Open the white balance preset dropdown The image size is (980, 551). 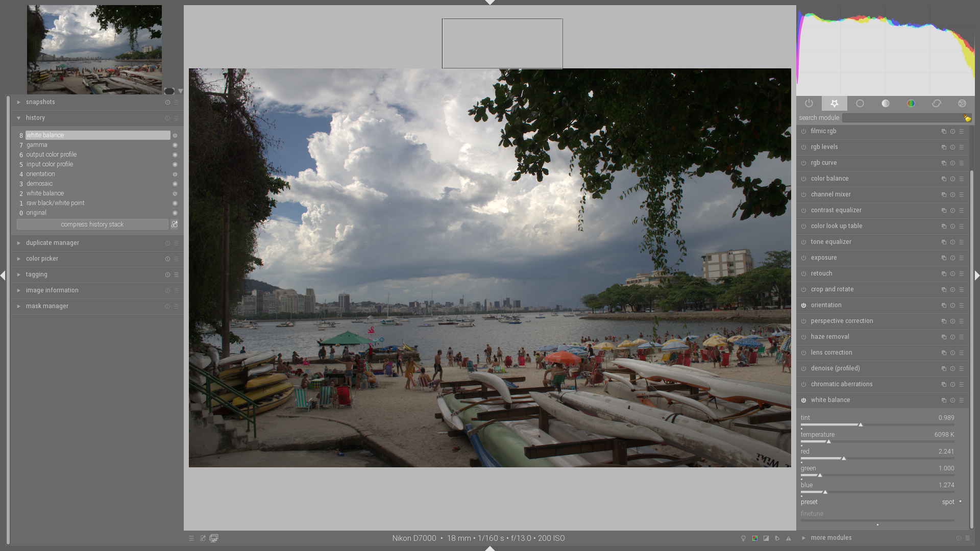pos(881,502)
